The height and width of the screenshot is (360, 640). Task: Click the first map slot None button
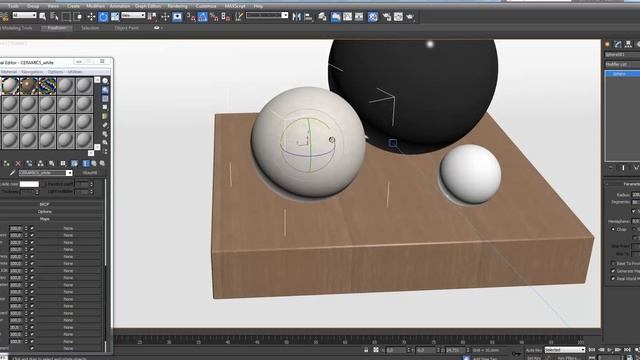click(68, 228)
